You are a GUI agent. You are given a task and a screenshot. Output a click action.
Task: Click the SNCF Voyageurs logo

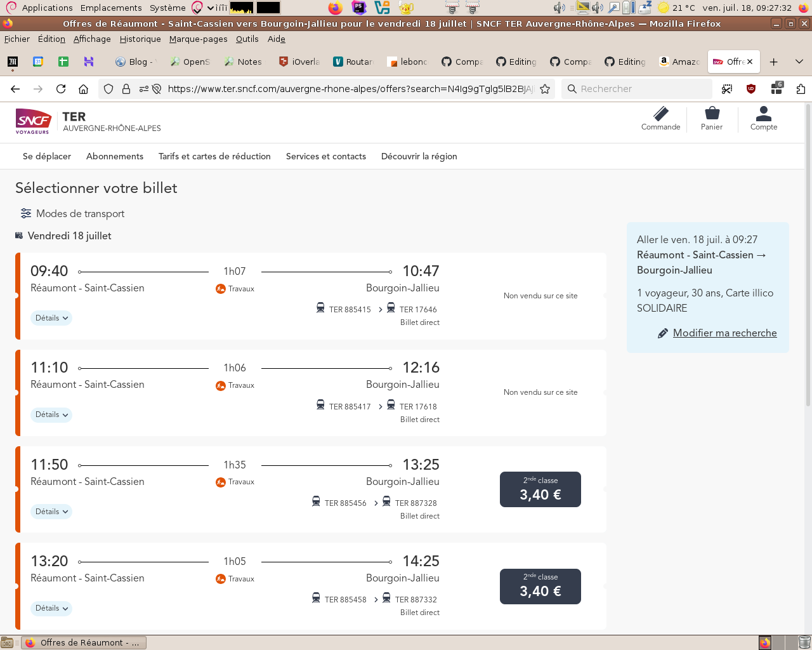[x=33, y=121]
